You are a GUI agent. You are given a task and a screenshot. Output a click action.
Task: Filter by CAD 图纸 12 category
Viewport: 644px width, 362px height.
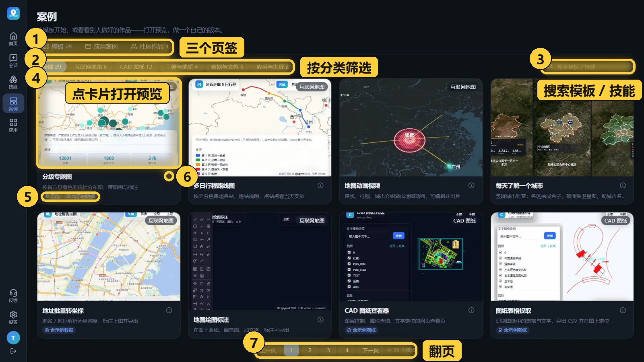(136, 67)
